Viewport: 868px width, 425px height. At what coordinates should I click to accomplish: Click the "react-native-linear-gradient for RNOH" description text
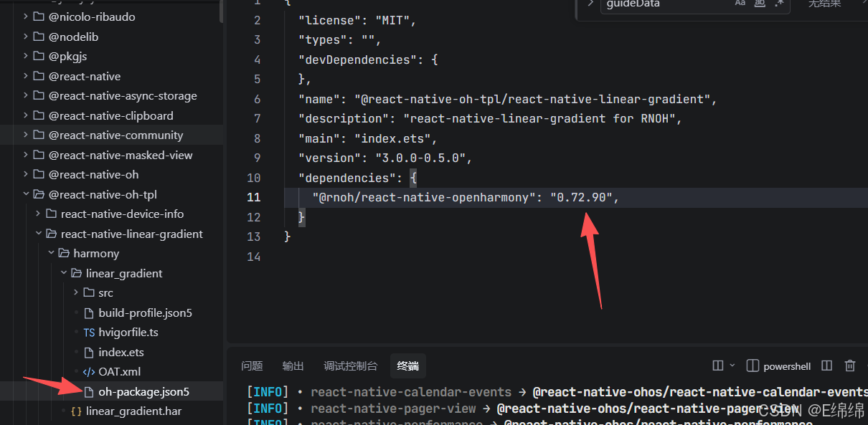[x=539, y=118]
